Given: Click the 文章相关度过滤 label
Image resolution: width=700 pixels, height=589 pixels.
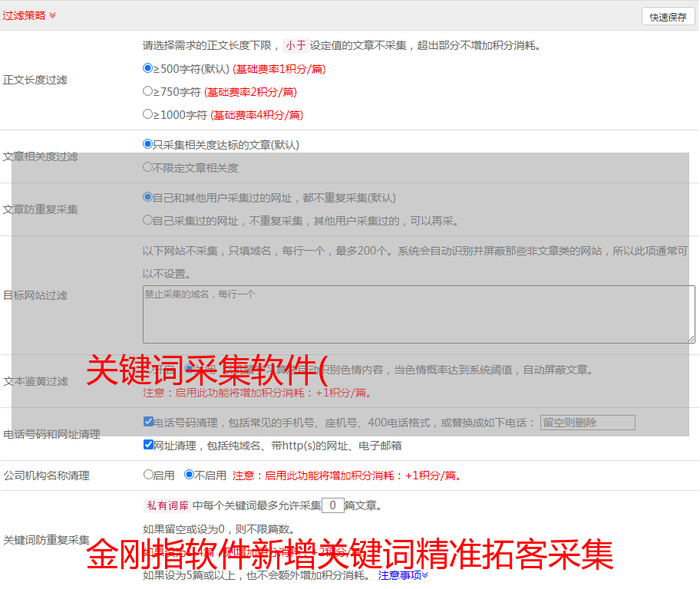Looking at the screenshot, I should click(41, 156).
